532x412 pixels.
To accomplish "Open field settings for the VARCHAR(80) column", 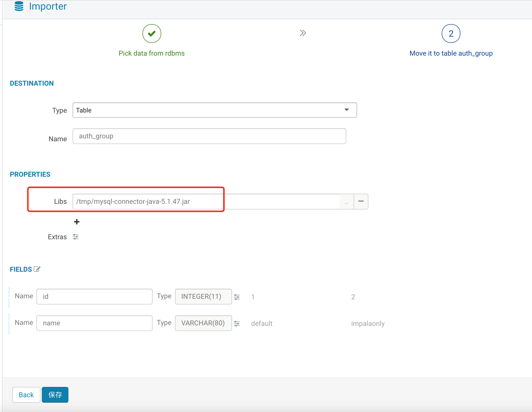I will (237, 324).
